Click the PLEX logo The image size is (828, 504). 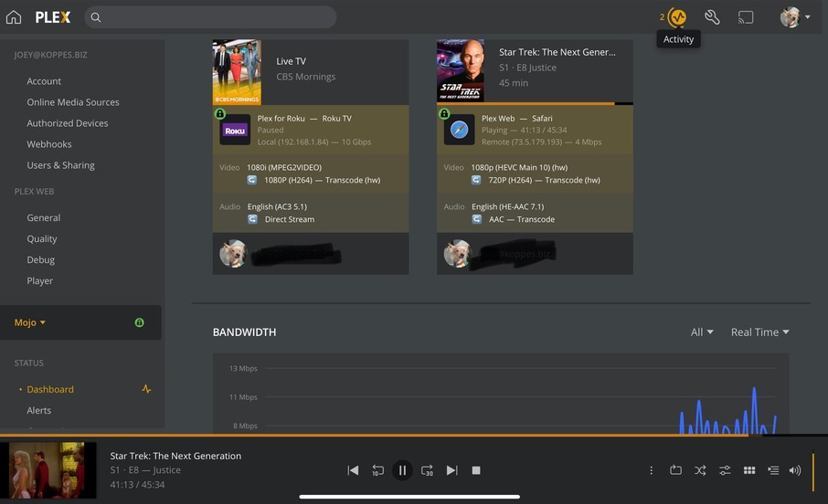pyautogui.click(x=52, y=17)
